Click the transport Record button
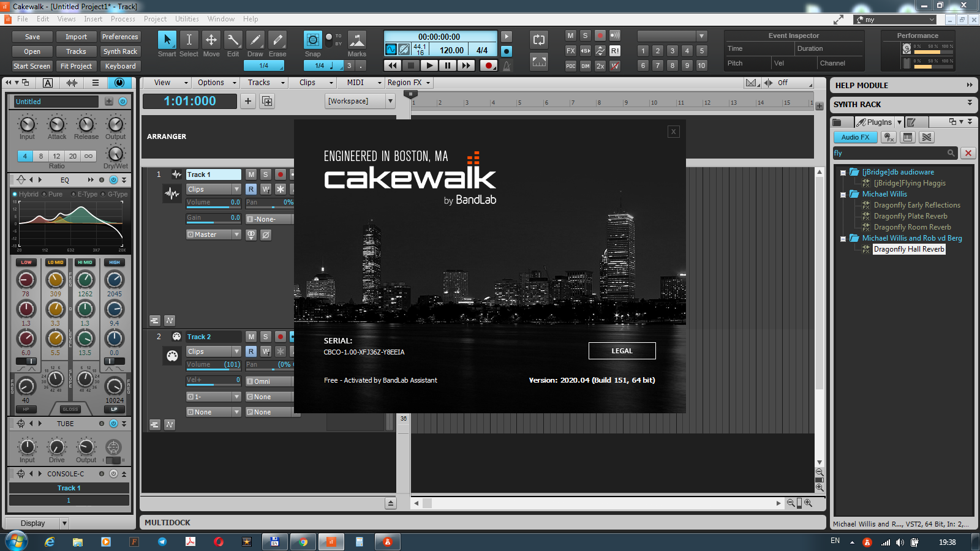Image resolution: width=980 pixels, height=551 pixels. coord(488,66)
